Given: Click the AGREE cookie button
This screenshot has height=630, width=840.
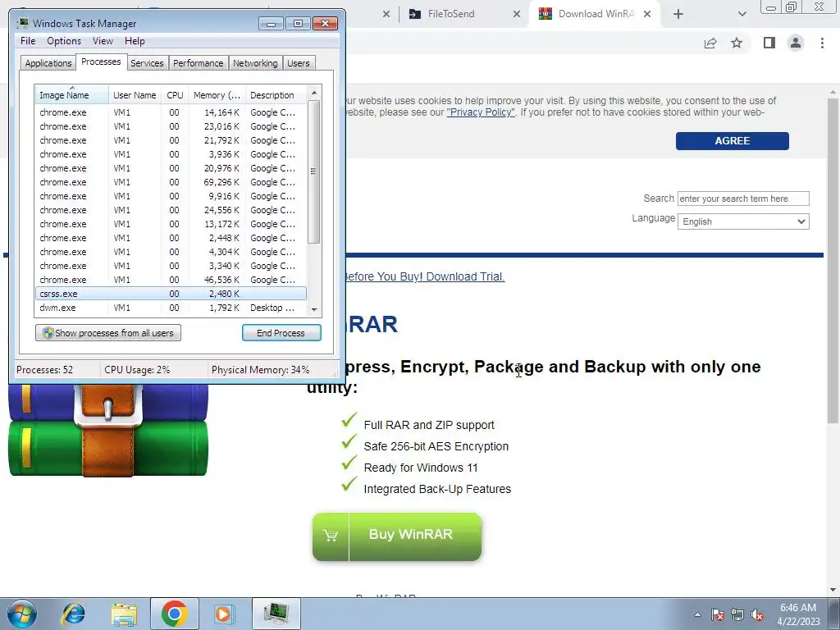Looking at the screenshot, I should (732, 141).
